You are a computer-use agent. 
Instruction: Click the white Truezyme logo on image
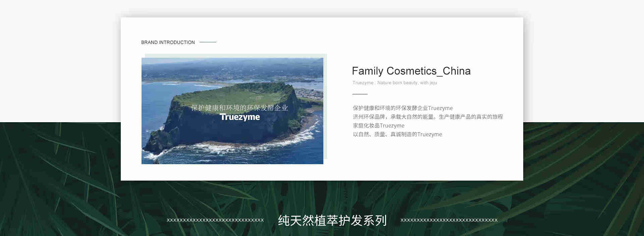240,117
